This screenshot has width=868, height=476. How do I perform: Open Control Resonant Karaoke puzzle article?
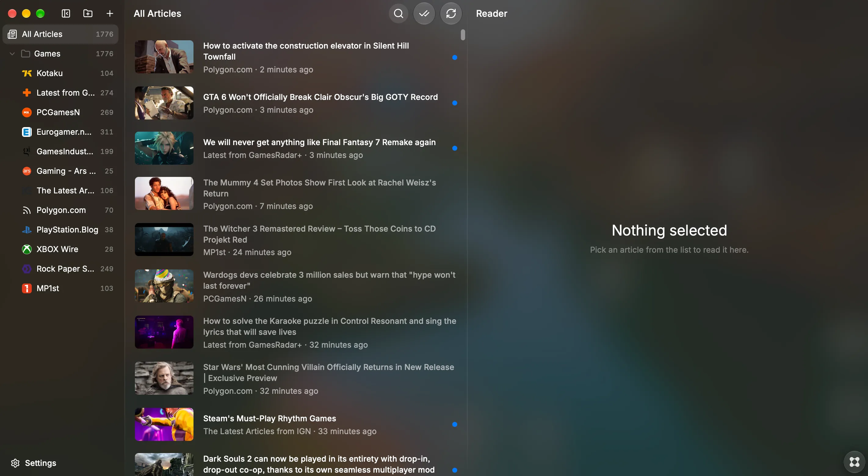point(296,332)
